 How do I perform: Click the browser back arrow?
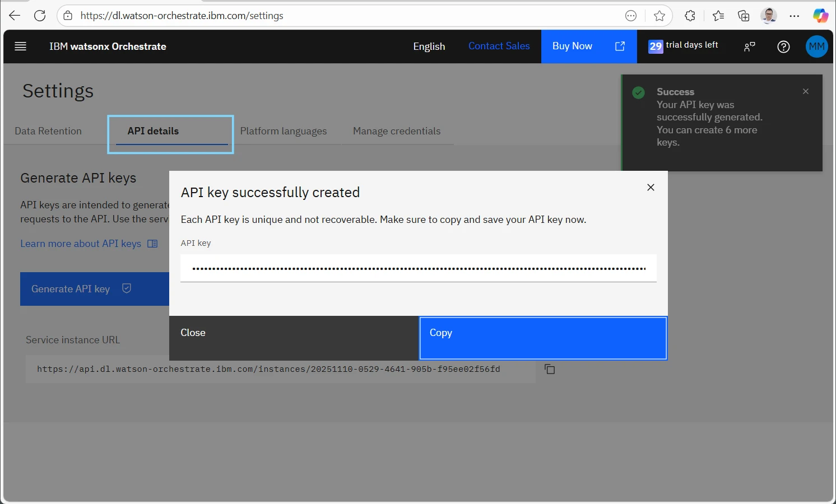click(15, 16)
